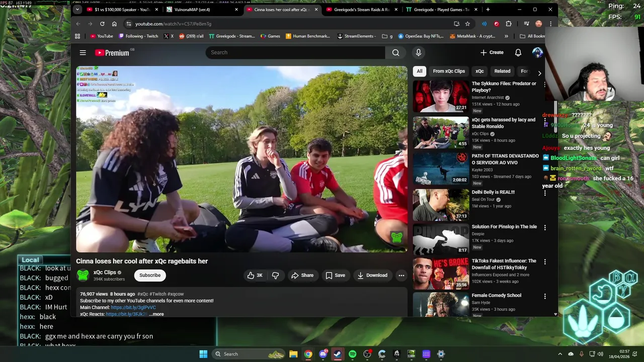This screenshot has width=644, height=362.
Task: Expand Chrome tab search dropdown arrow
Action: click(77, 9)
